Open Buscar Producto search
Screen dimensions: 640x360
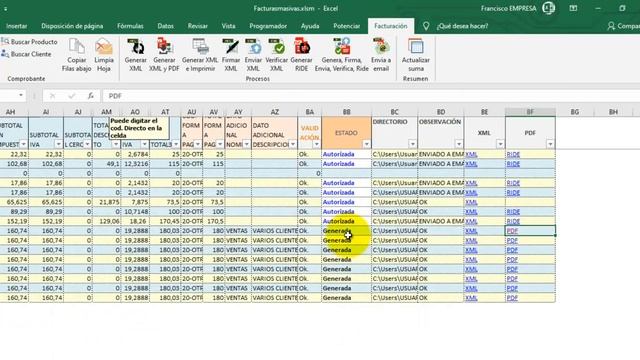click(29, 42)
